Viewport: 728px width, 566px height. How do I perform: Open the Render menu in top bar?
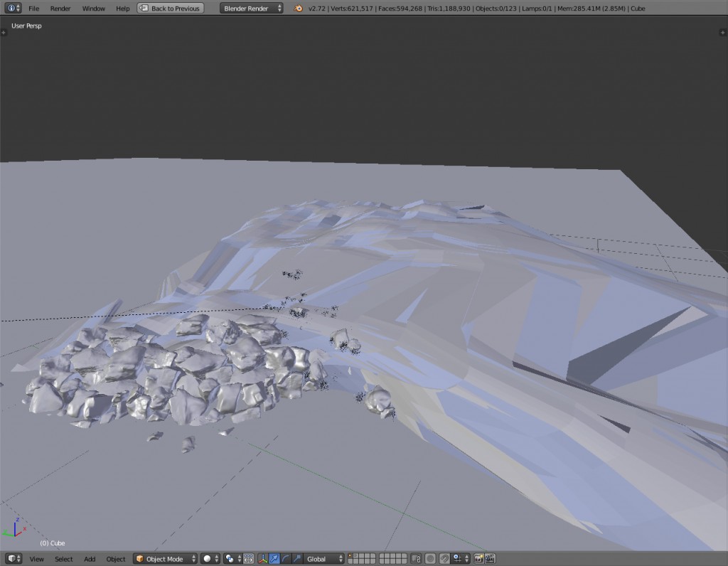pyautogui.click(x=60, y=9)
